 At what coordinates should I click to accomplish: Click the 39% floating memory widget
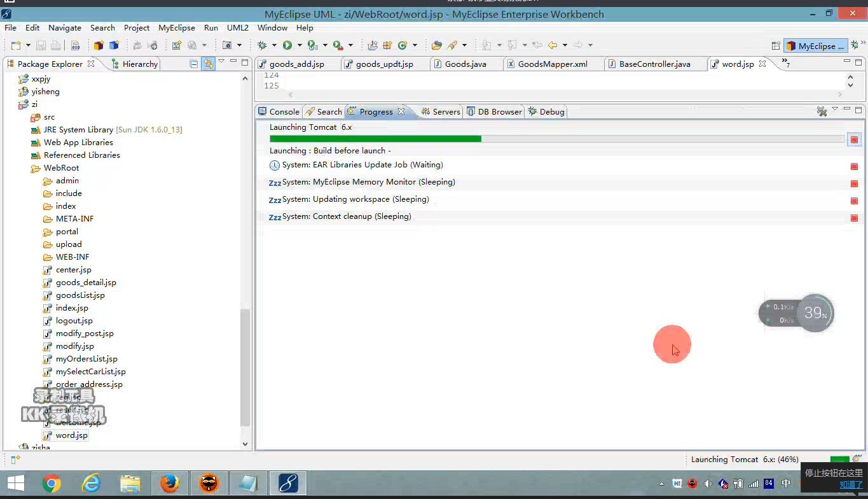tap(816, 313)
